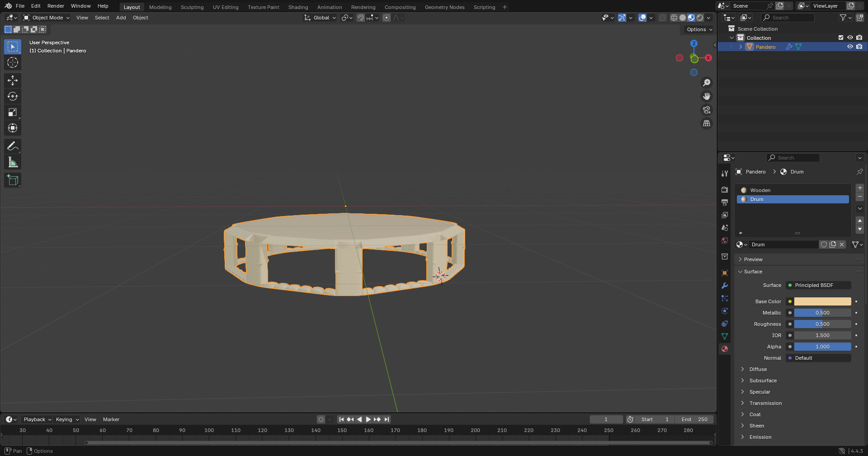Play animation forward
This screenshot has width=868, height=456.
point(368,419)
